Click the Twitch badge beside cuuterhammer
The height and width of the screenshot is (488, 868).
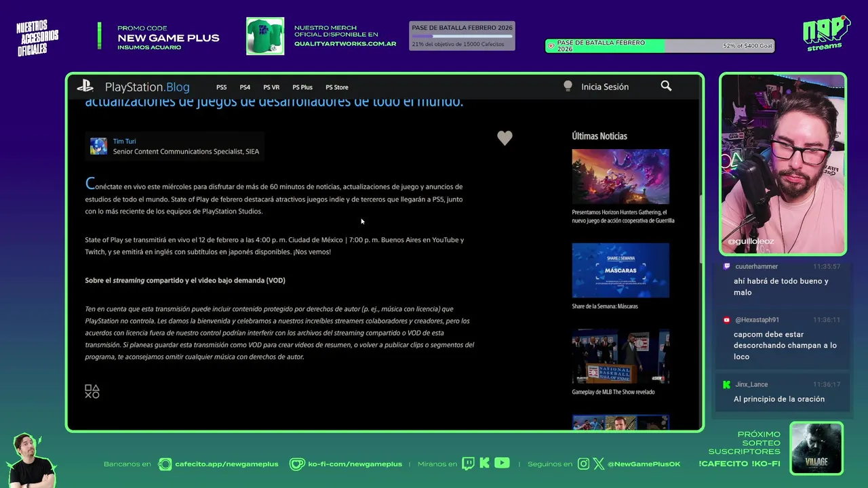click(x=727, y=267)
